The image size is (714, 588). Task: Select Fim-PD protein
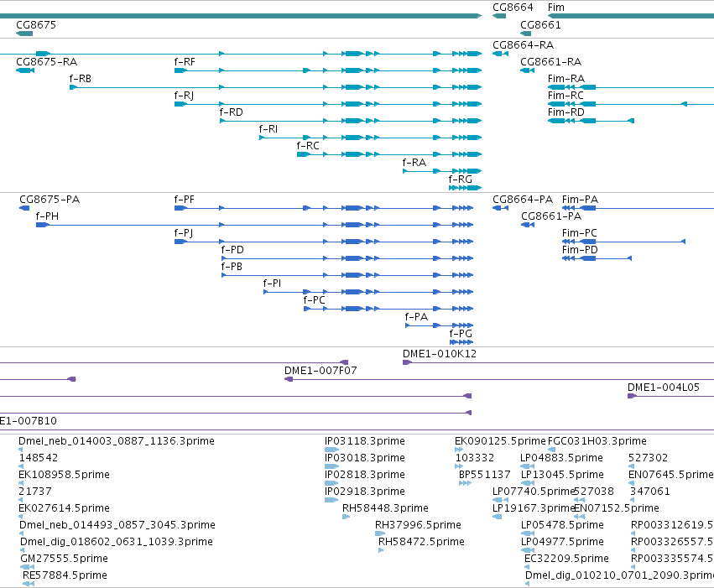[x=580, y=250]
